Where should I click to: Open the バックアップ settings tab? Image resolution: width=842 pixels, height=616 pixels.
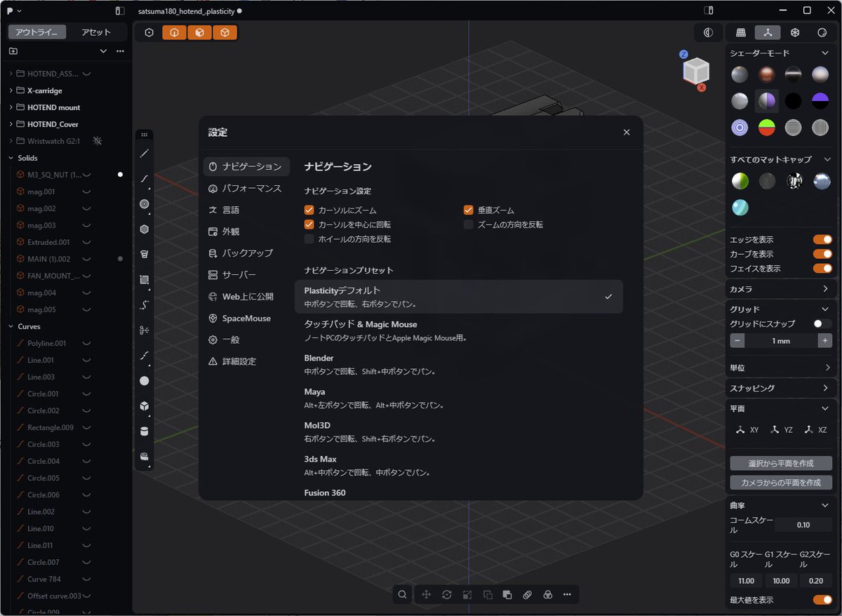246,253
